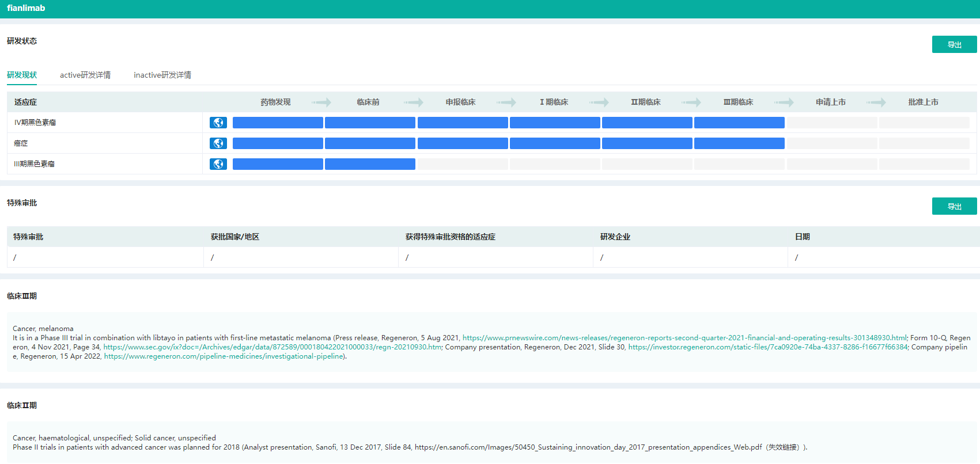Click 临床前 progress bar for III期黑色素瘤
The width and height of the screenshot is (980, 464).
coord(370,164)
